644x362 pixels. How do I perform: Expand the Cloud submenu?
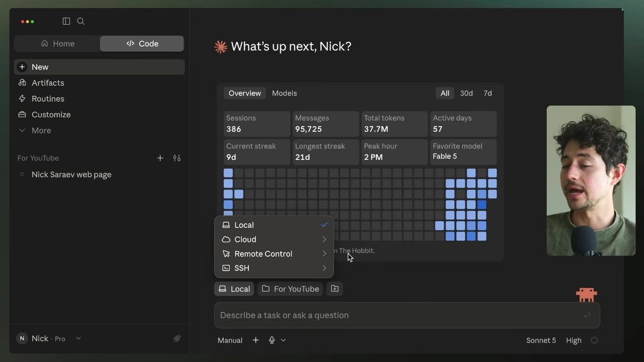(274, 239)
